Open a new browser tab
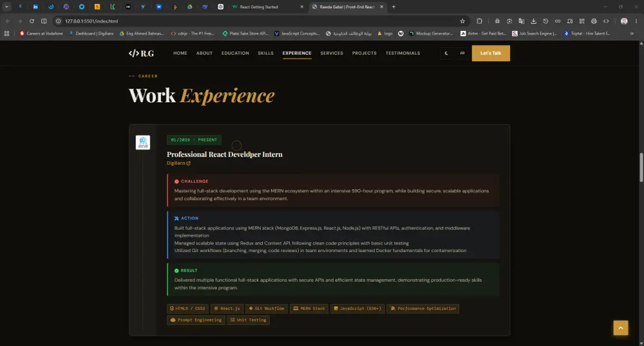Viewport: 644px width, 346px height. click(393, 7)
